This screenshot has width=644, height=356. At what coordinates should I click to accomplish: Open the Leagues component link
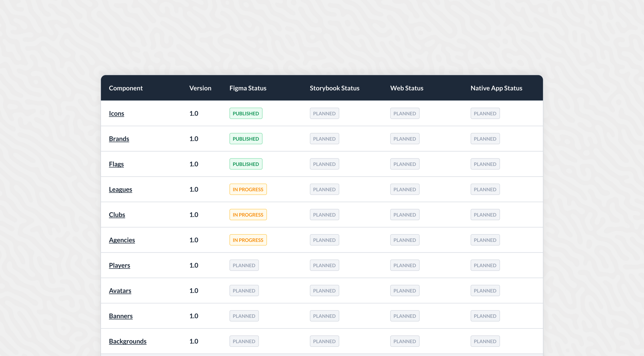click(121, 189)
